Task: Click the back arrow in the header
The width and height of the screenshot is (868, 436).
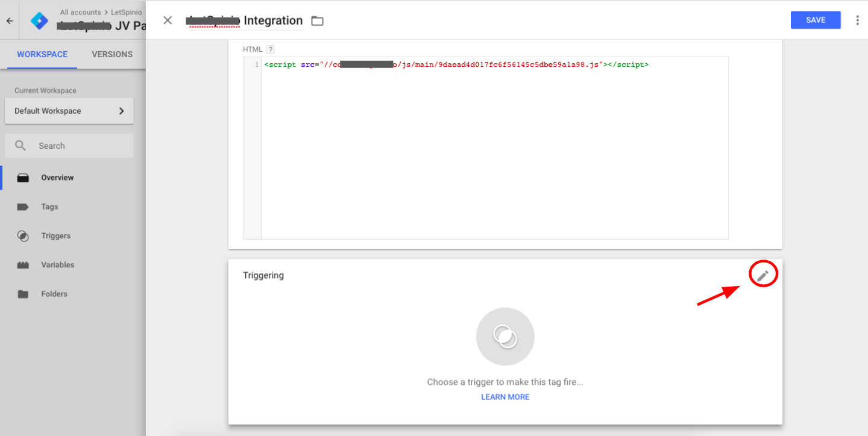Action: tap(10, 20)
